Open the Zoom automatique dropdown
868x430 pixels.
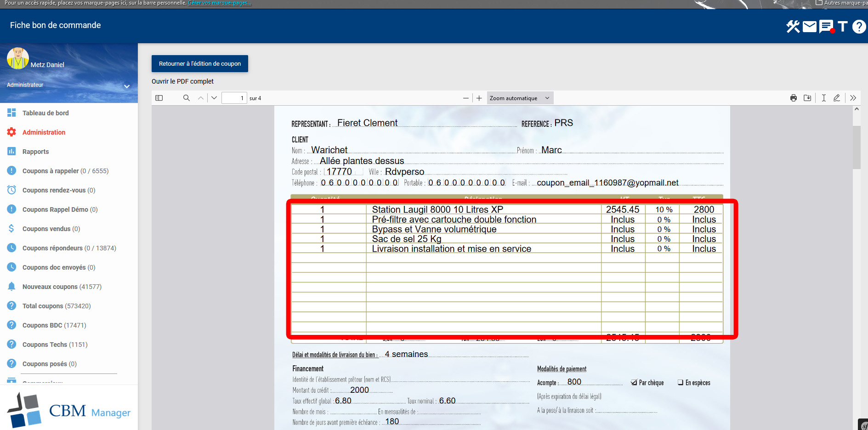[520, 98]
